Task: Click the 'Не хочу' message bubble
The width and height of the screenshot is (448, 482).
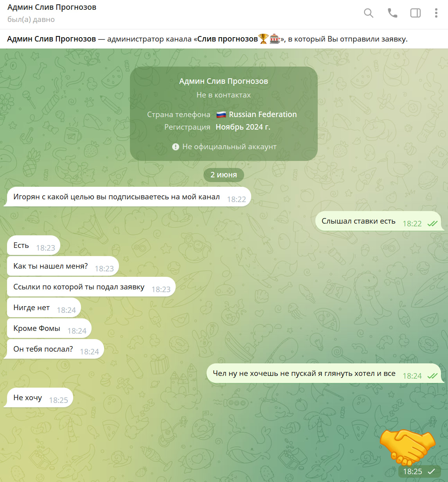Action: coord(40,398)
